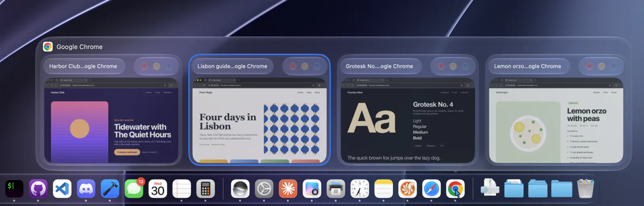Open Visual Studio Code in the dock
Viewport: 644px width, 206px height.
pos(62,189)
